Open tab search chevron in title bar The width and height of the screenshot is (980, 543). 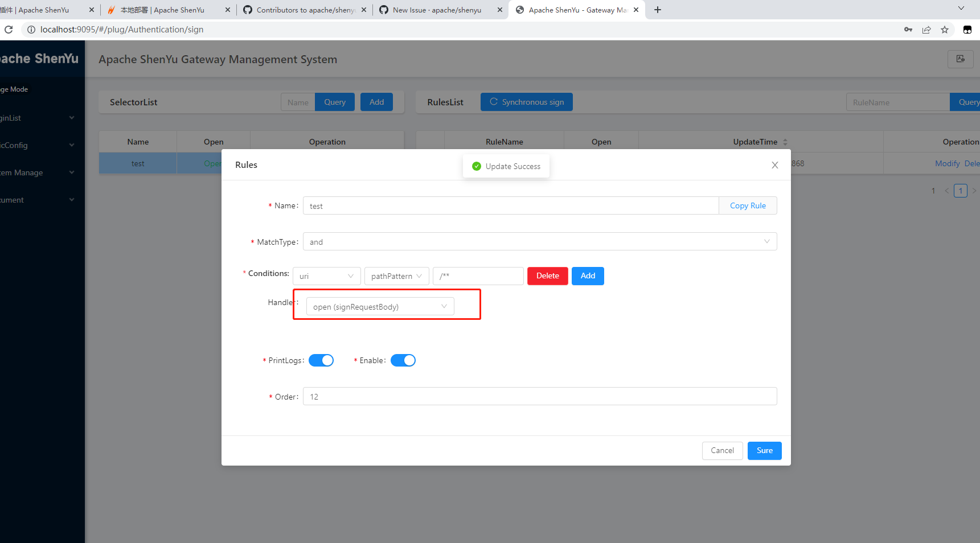point(961,9)
